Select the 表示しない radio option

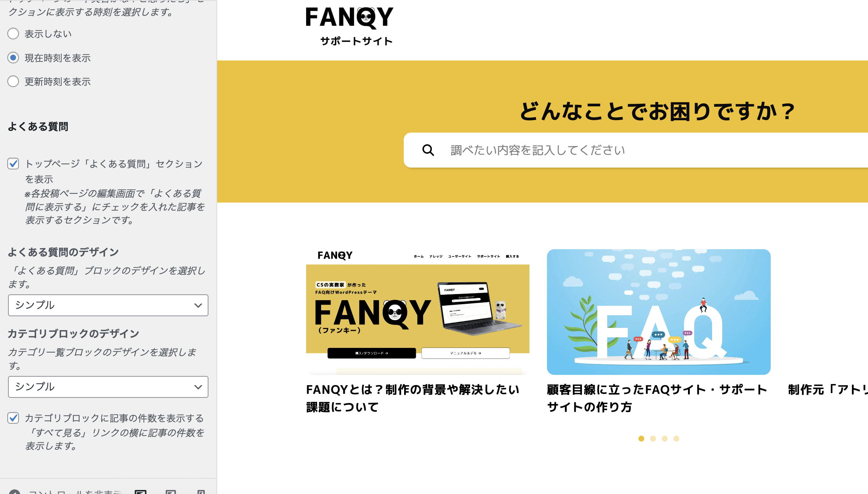13,34
